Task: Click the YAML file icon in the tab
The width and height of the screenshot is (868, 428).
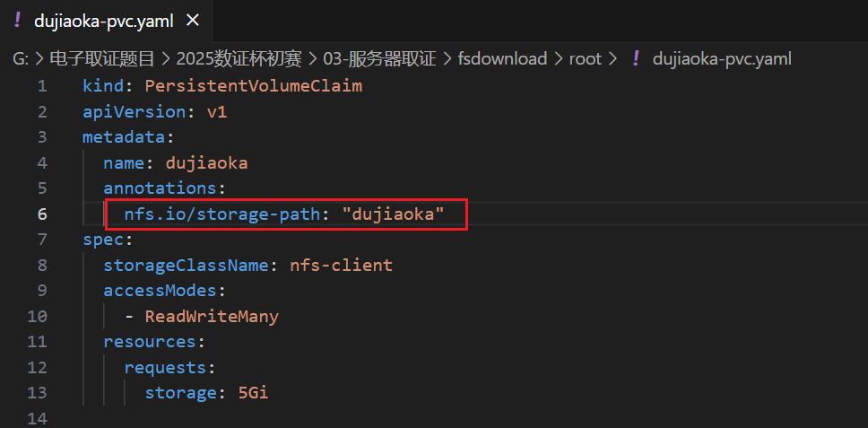Action: click(x=16, y=20)
